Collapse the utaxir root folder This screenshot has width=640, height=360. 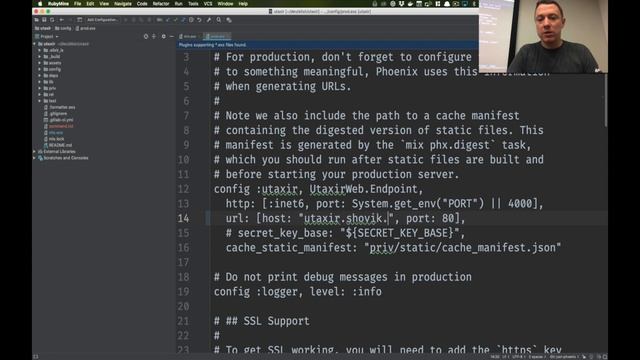pyautogui.click(x=34, y=44)
